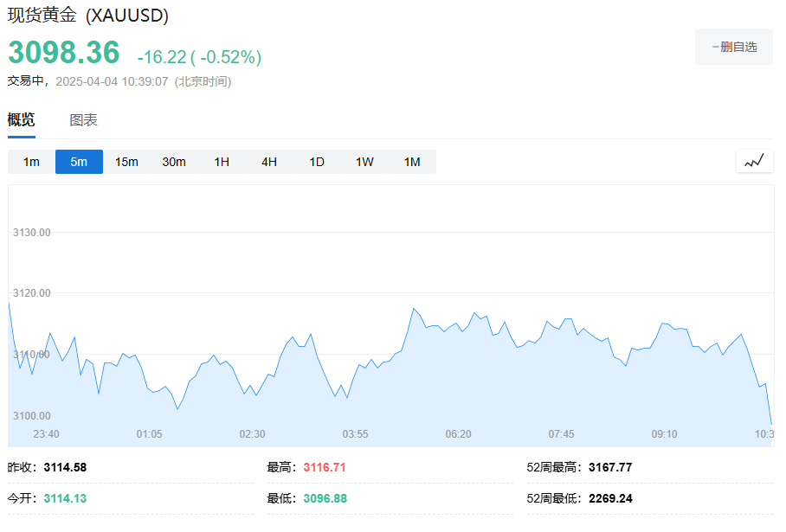Screen dimensions: 786x532
Task: Click the 最高 value 3116.71
Action: [325, 467]
